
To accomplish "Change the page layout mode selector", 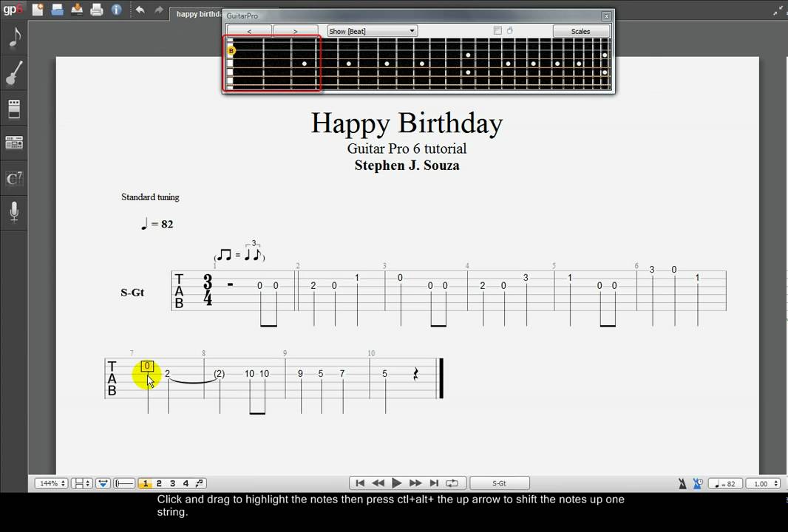I will click(x=81, y=483).
